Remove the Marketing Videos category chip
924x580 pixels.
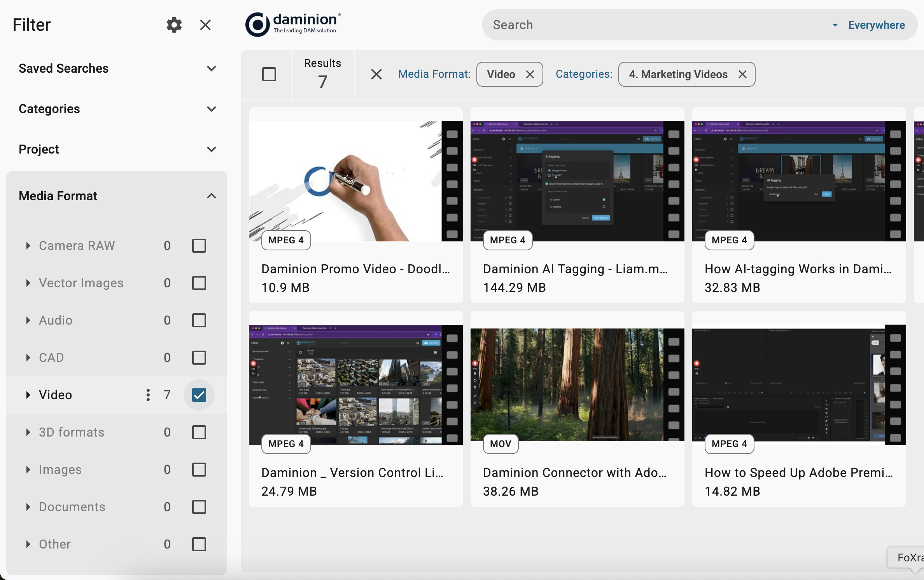[742, 74]
